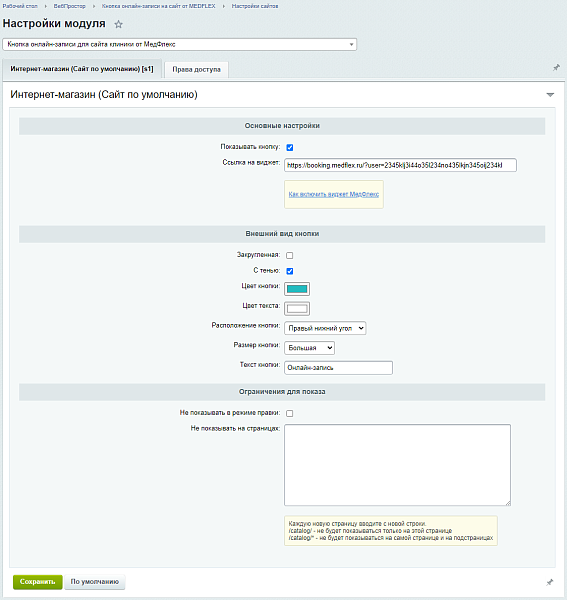Viewport: 567px width, 600px height.
Task: Switch to Права доступа tab
Action: pyautogui.click(x=196, y=70)
